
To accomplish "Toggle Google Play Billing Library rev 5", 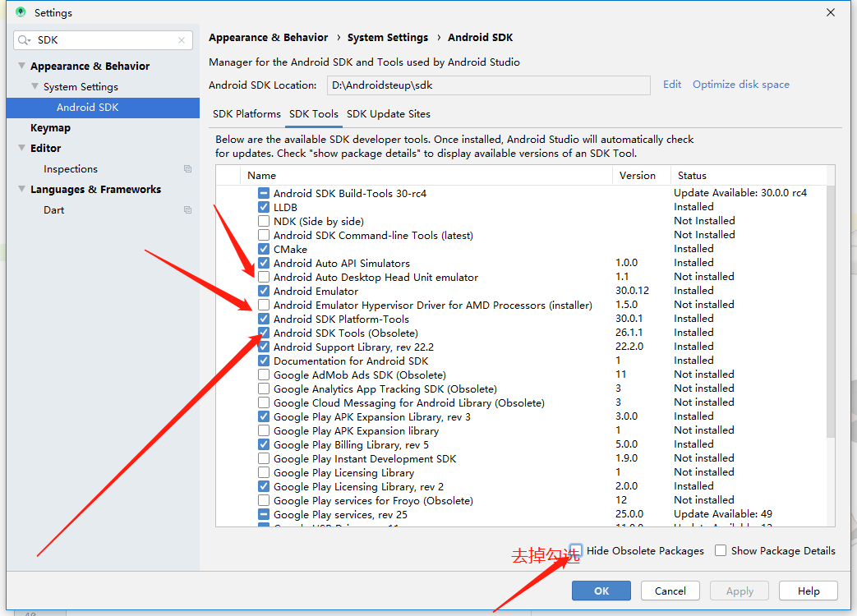I will pyautogui.click(x=264, y=444).
